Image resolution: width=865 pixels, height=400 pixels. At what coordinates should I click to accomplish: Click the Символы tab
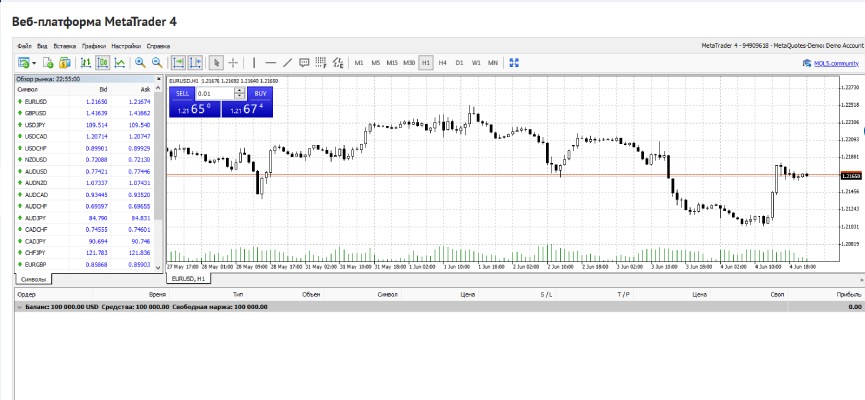click(x=33, y=279)
